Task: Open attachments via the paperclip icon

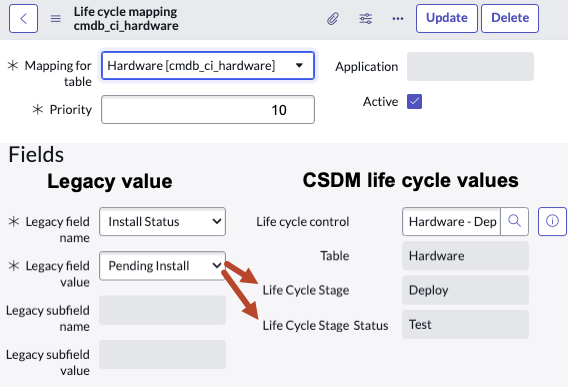Action: tap(333, 18)
